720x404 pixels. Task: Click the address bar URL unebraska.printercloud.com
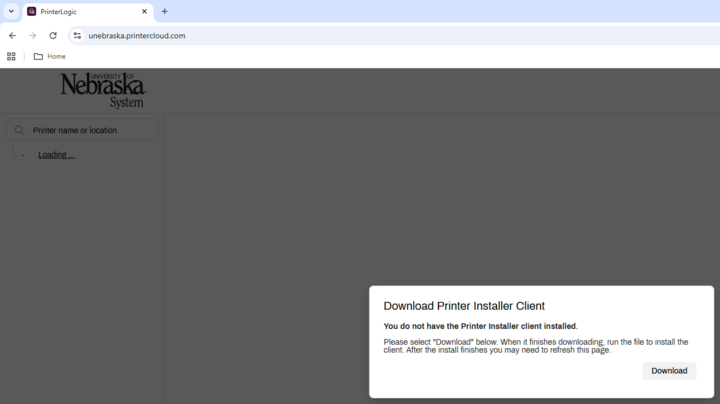click(137, 36)
